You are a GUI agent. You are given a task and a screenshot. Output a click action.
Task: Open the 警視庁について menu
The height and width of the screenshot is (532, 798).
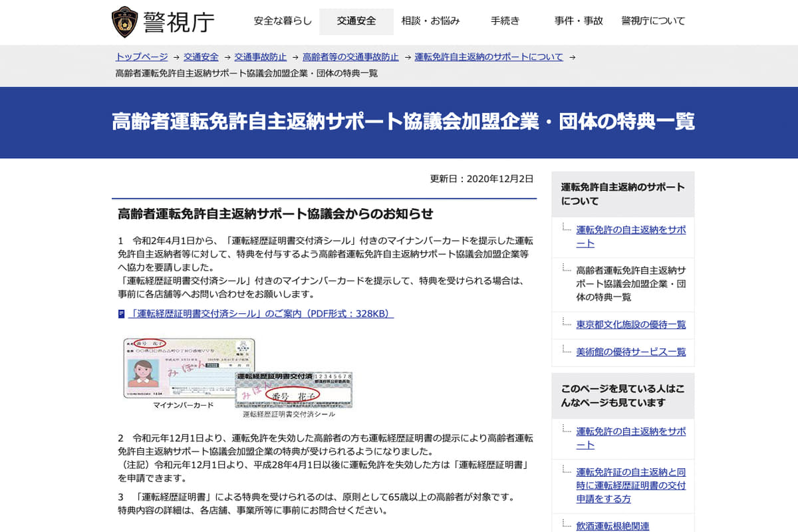coord(653,21)
